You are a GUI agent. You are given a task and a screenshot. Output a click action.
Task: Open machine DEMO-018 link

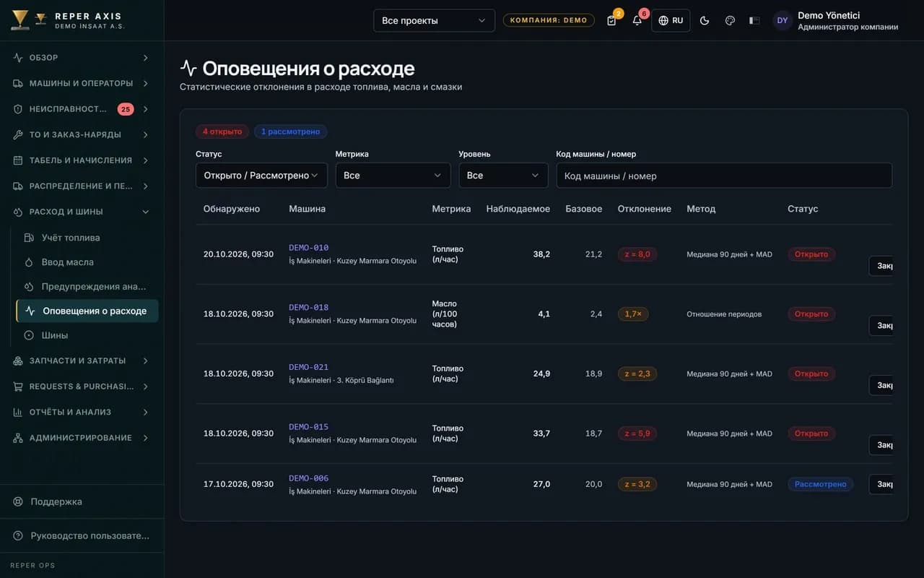click(x=308, y=308)
